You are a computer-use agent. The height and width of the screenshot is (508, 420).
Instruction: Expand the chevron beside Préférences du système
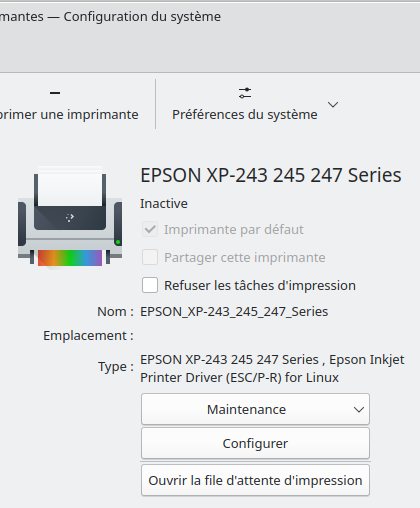(x=333, y=105)
